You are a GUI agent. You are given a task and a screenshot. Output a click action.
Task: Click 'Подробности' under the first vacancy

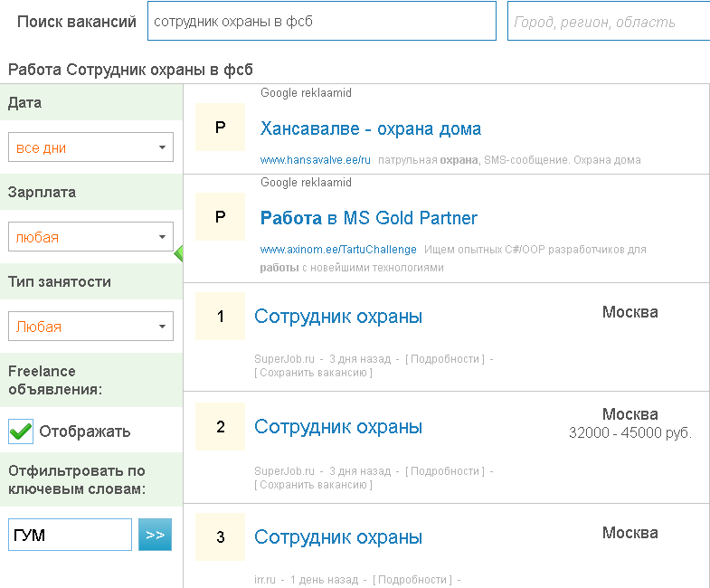(x=444, y=359)
